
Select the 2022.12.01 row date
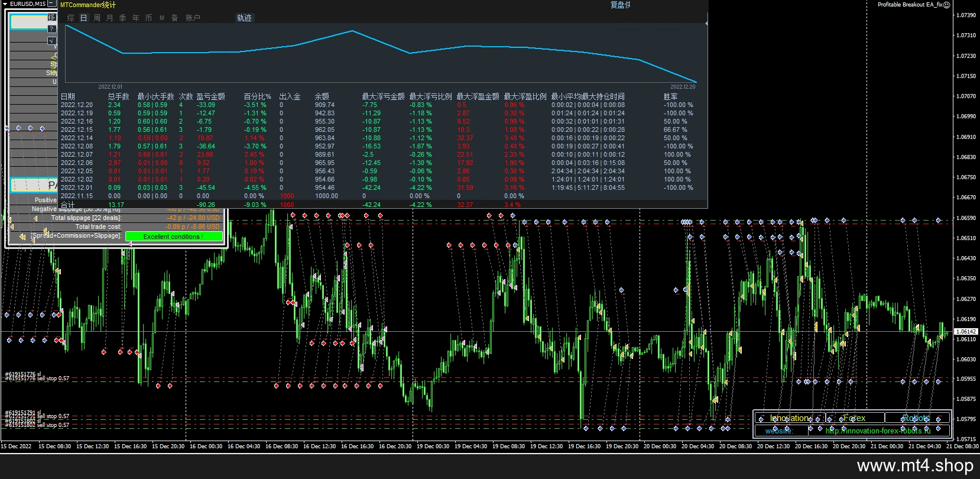76,187
